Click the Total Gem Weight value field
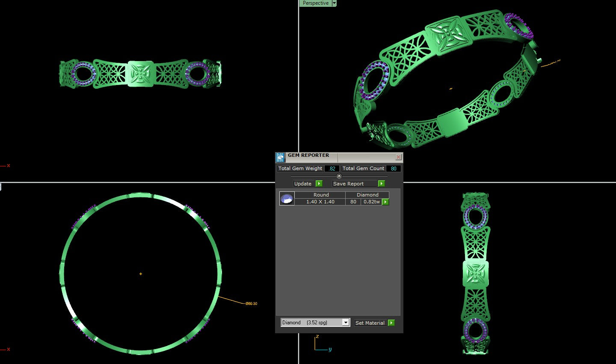Screen dimensions: 616x364 [x=332, y=169]
